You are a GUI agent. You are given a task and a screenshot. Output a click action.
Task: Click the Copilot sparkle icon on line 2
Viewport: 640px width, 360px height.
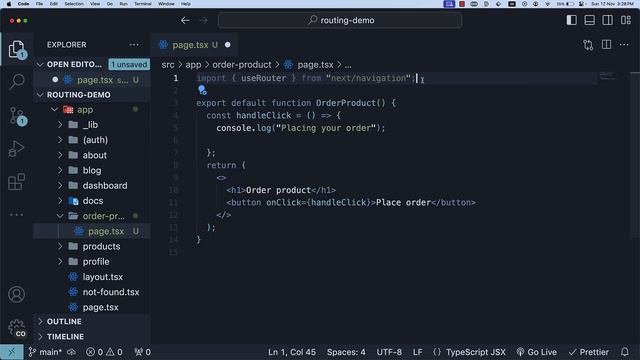[x=202, y=90]
